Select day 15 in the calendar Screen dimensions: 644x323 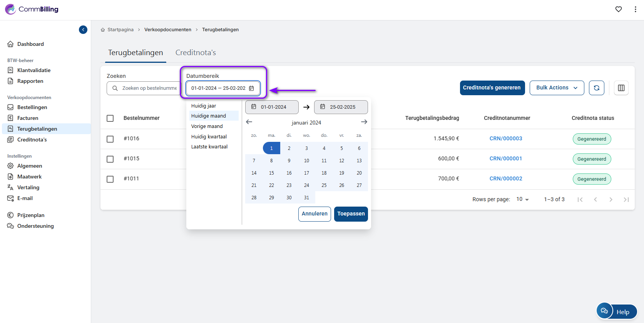(x=271, y=173)
